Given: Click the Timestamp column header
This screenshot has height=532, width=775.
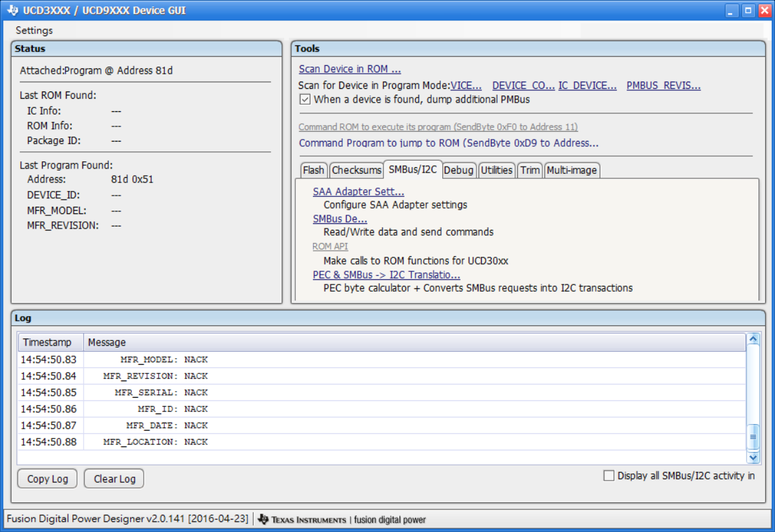Looking at the screenshot, I should click(x=50, y=342).
